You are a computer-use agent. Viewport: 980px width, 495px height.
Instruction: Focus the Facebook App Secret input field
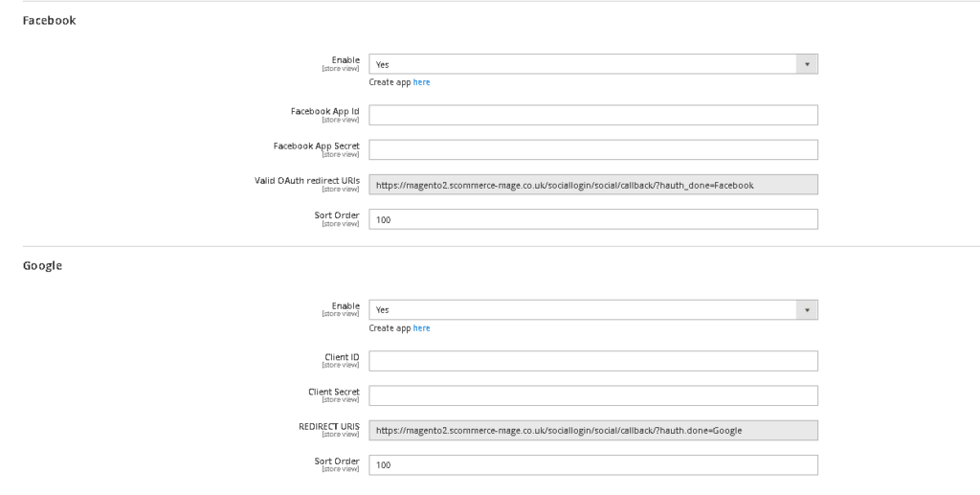click(x=593, y=150)
